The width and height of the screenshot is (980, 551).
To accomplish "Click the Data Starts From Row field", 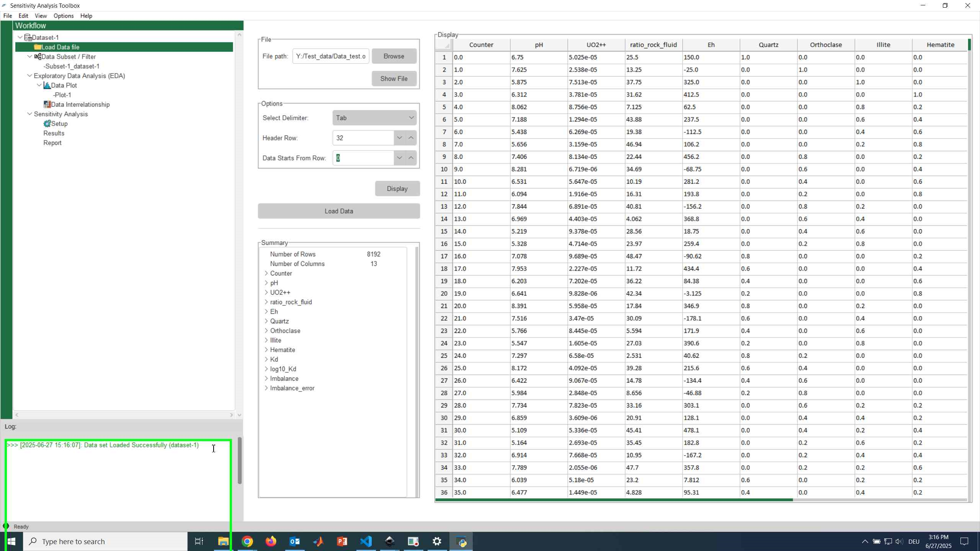I will (x=363, y=158).
